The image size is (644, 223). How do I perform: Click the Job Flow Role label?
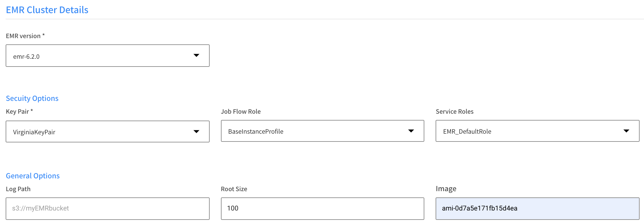(x=241, y=111)
